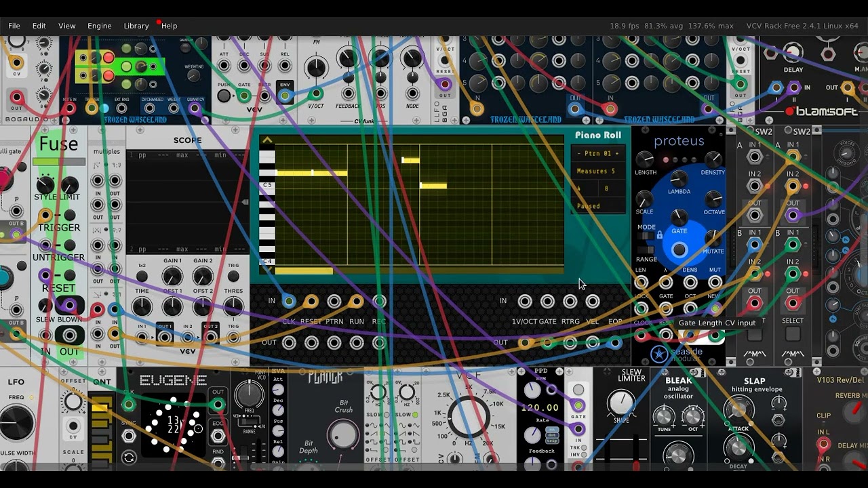Open the Help menu
This screenshot has width=868, height=488.
170,26
